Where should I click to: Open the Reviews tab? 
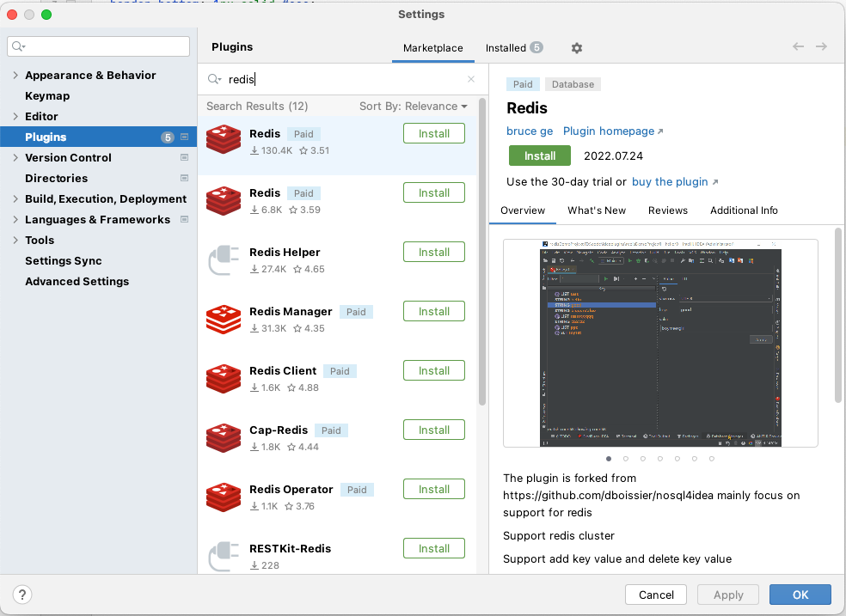(667, 210)
